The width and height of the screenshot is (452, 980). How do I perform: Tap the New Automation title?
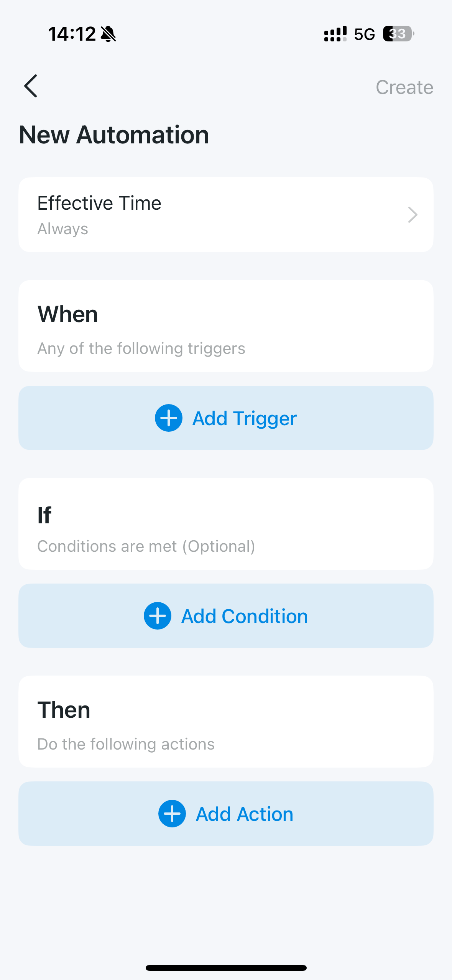click(114, 135)
